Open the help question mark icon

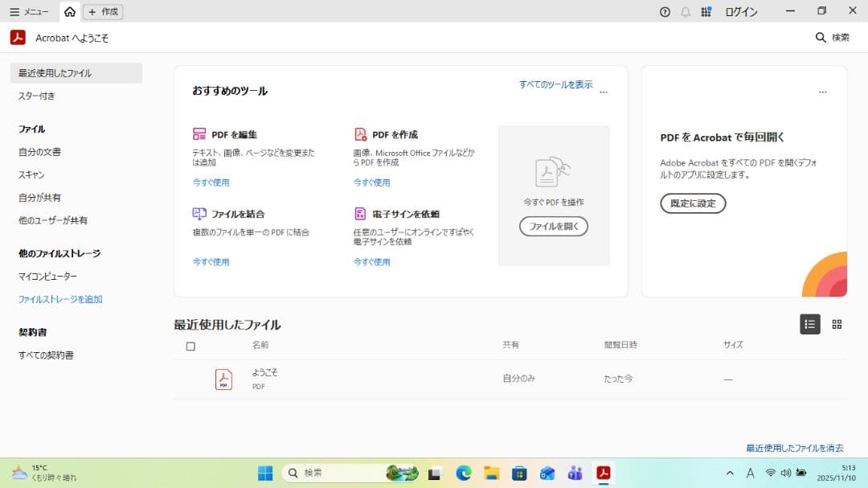(665, 12)
